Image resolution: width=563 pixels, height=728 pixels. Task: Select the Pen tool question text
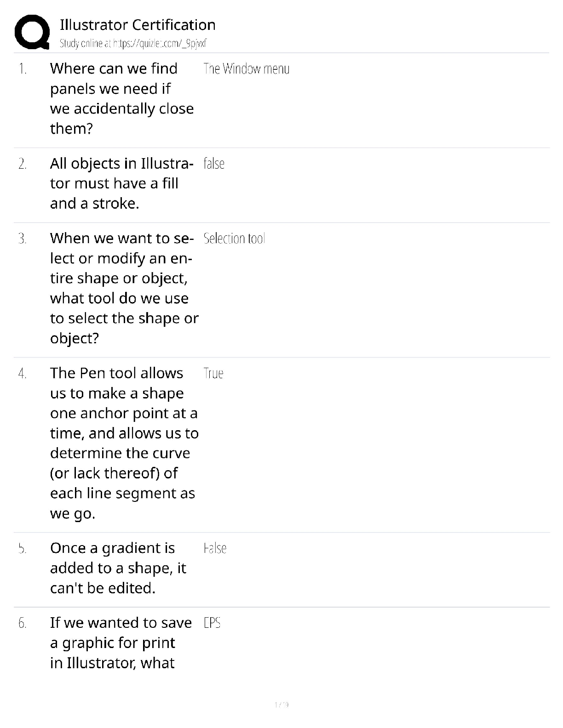click(x=124, y=443)
